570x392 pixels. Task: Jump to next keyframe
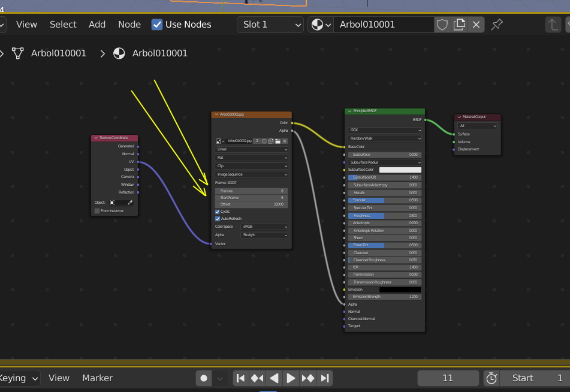tap(308, 378)
